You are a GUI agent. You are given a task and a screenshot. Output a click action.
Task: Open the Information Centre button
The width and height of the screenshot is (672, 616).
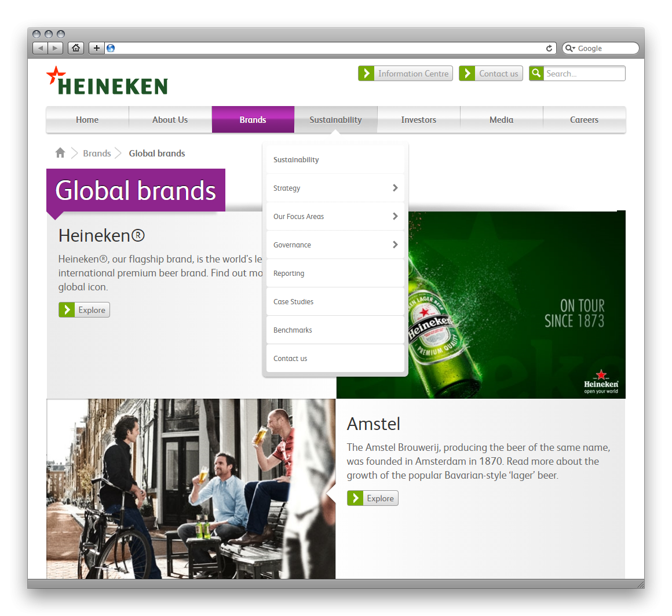[406, 73]
